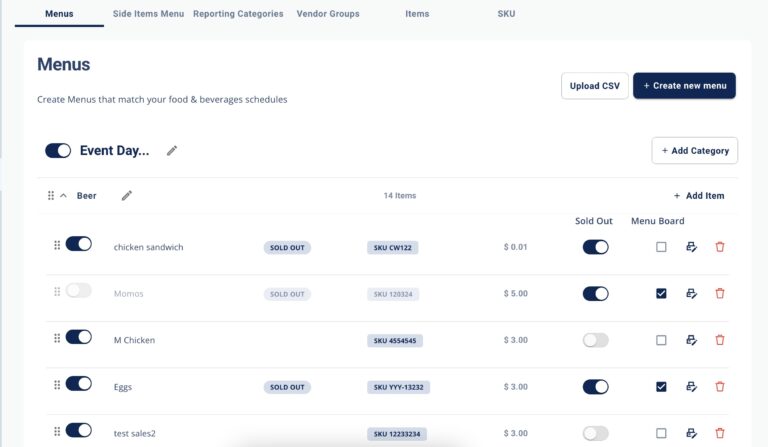
Task: Click SOLD OUT badge on Eggs row
Action: [x=287, y=387]
